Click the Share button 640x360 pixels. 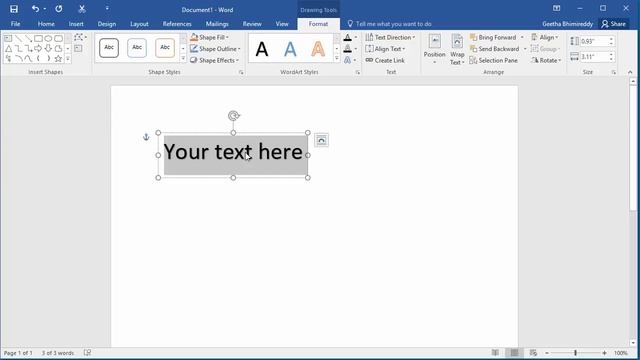point(613,24)
